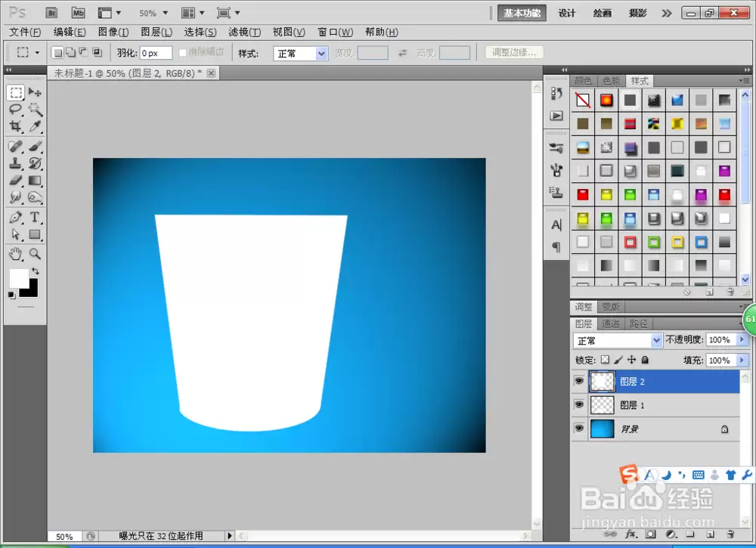Hide 图层 2 layer visibility
Viewport: 756px width, 548px height.
(579, 381)
